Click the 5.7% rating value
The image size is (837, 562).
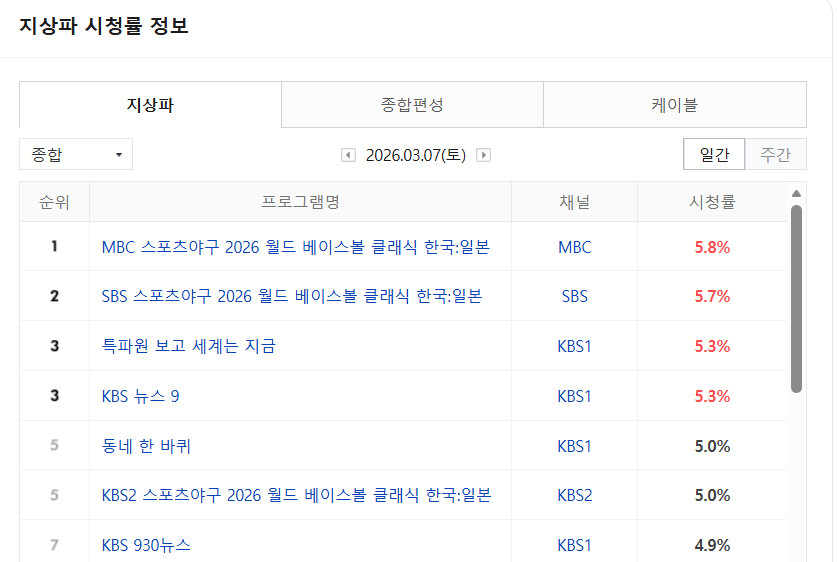pos(712,296)
